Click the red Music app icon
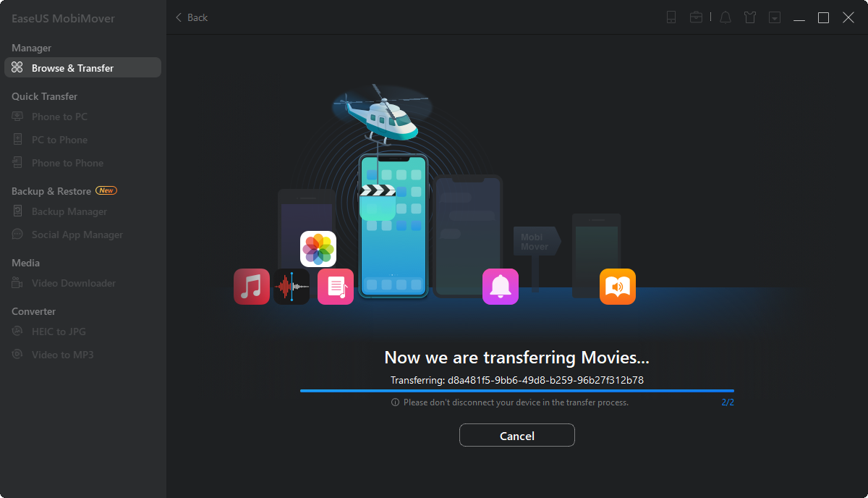The width and height of the screenshot is (868, 498). (x=252, y=287)
